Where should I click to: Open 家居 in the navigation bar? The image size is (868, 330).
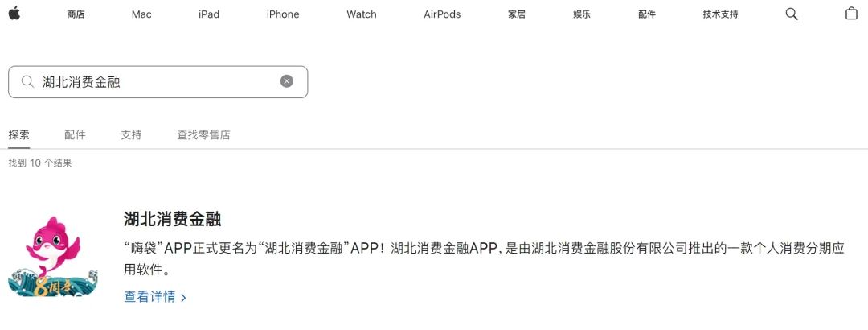pos(517,14)
